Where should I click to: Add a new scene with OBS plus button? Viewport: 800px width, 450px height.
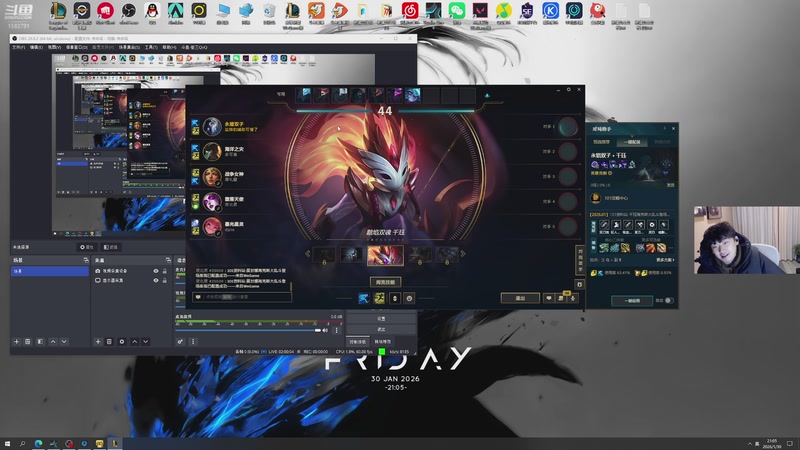point(16,341)
